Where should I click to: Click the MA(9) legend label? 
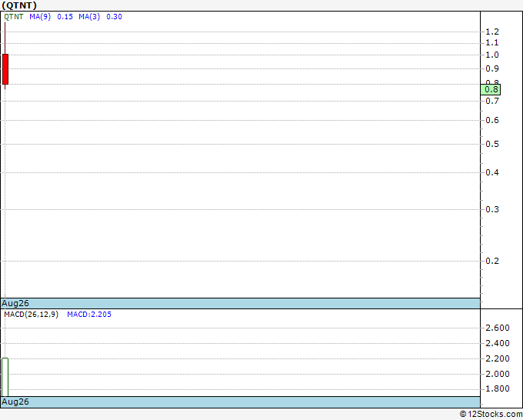(40, 17)
